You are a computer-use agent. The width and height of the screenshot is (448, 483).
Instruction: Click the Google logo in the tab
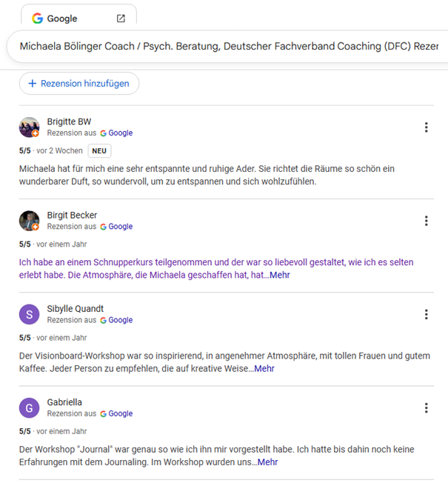[x=37, y=19]
